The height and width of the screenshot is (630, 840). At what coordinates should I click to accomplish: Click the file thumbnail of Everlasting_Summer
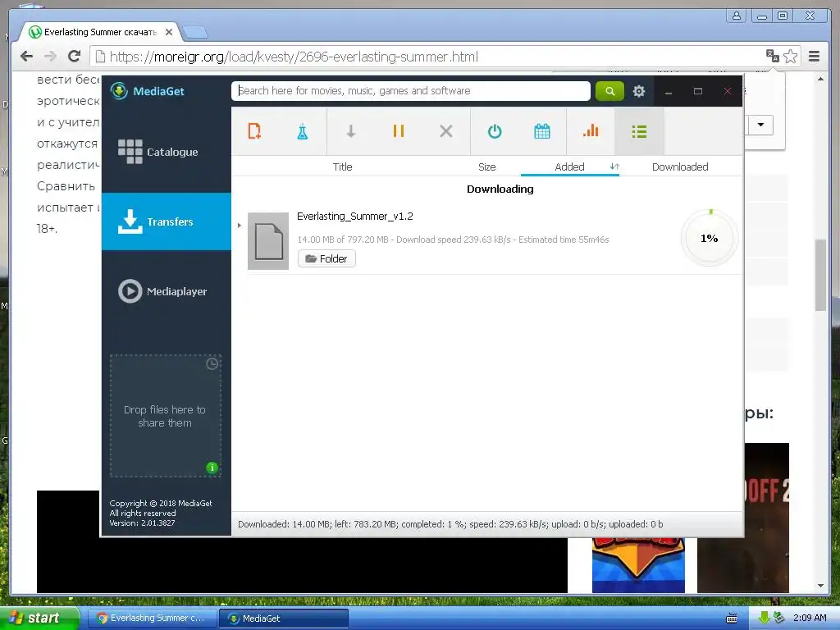coord(268,241)
